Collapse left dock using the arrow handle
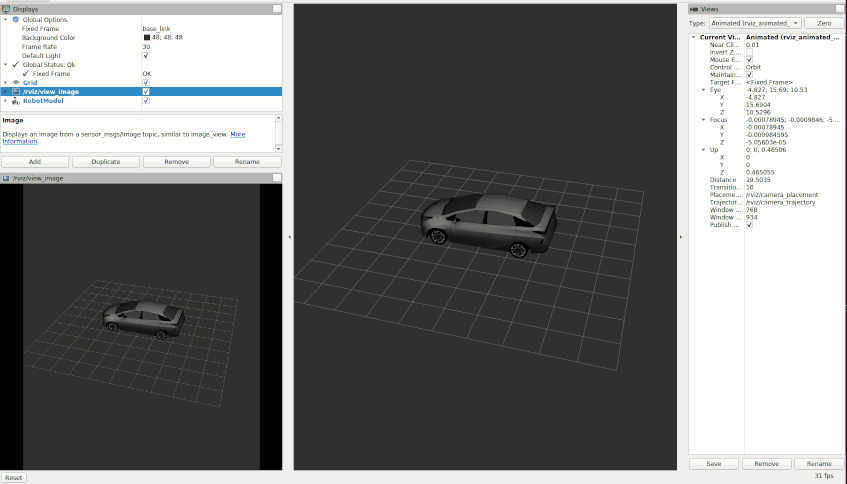Image resolution: width=847 pixels, height=484 pixels. (290, 237)
